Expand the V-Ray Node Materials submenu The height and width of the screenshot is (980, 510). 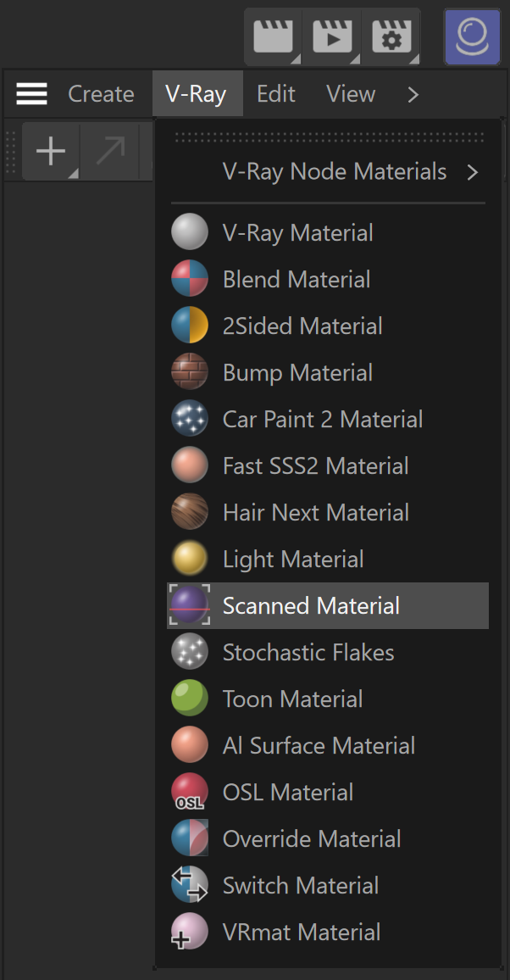(x=329, y=171)
